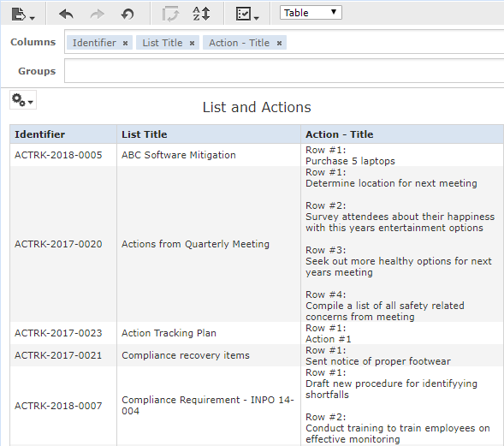
Task: Remove the List Title column tag
Action: 192,43
